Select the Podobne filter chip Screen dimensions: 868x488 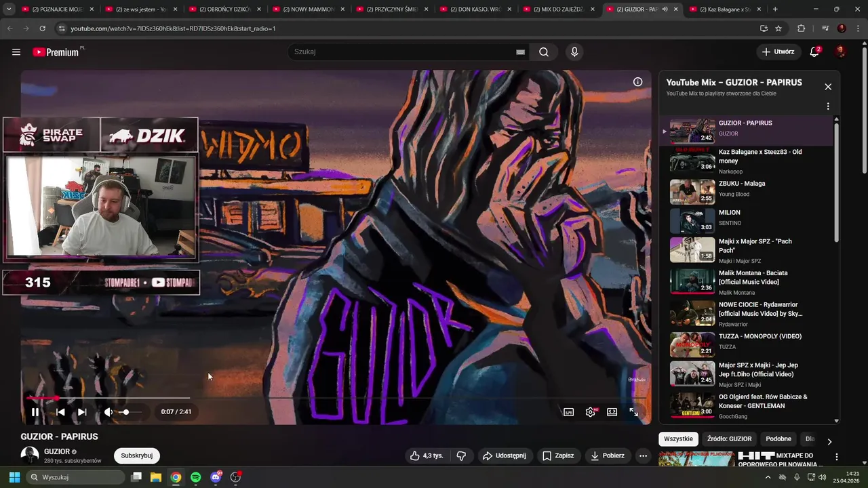(778, 439)
